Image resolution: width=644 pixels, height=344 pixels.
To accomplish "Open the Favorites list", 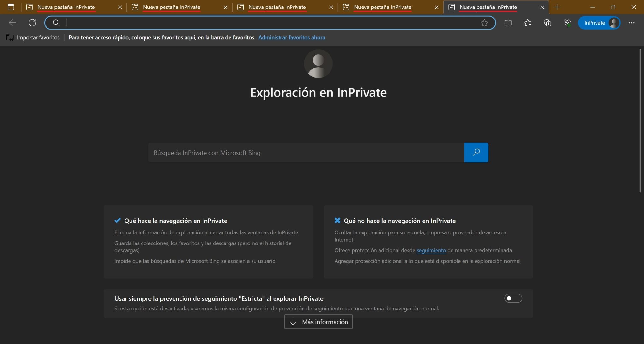I will pos(528,23).
